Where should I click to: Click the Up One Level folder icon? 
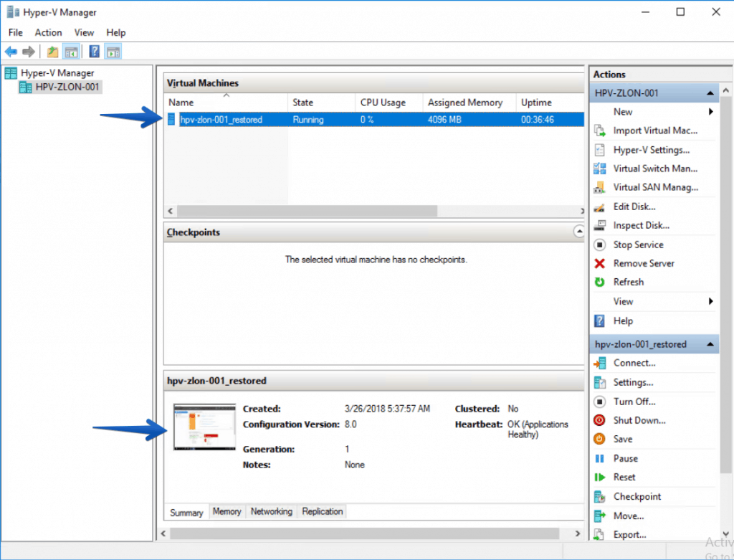(52, 52)
